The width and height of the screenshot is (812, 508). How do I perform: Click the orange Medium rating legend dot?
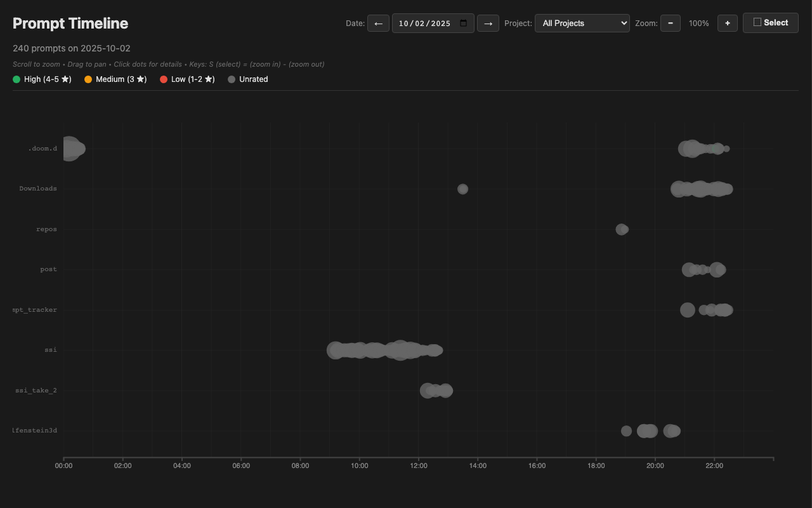pos(88,79)
